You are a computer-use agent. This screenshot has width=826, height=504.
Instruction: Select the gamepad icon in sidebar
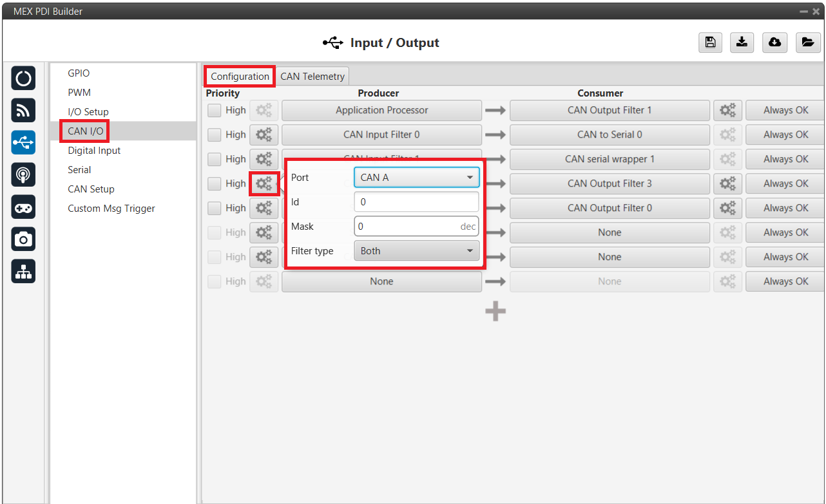click(x=23, y=207)
